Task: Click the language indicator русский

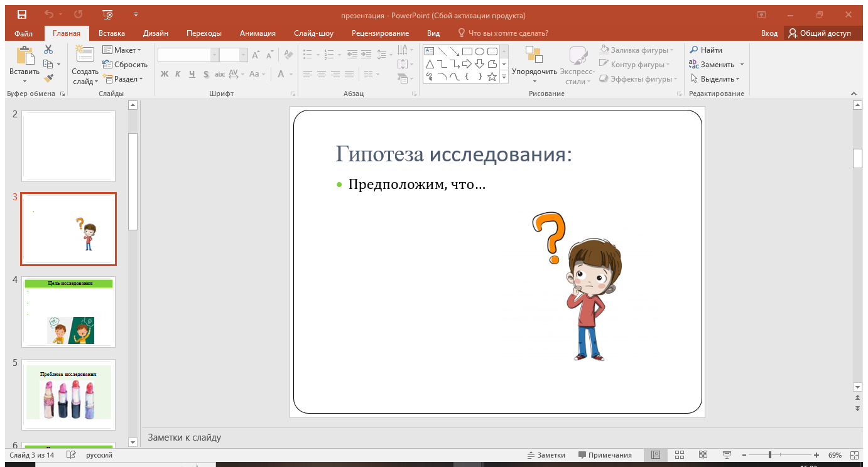Action: (x=99, y=455)
